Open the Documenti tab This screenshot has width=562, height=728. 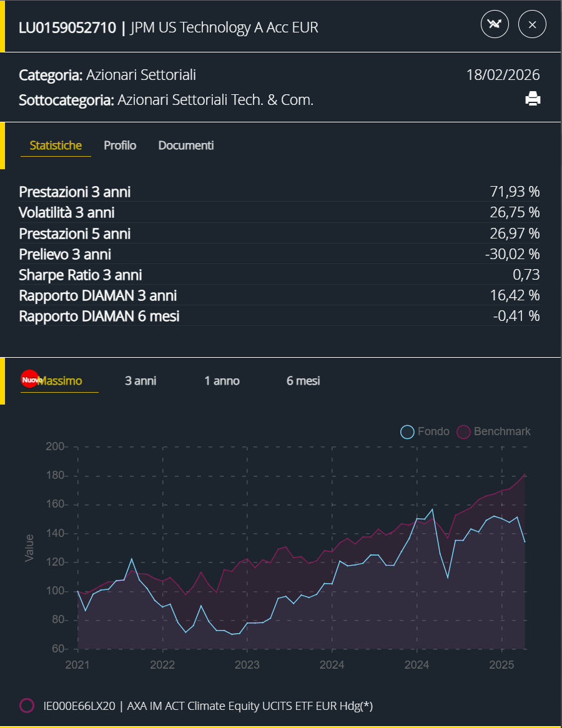click(x=186, y=145)
